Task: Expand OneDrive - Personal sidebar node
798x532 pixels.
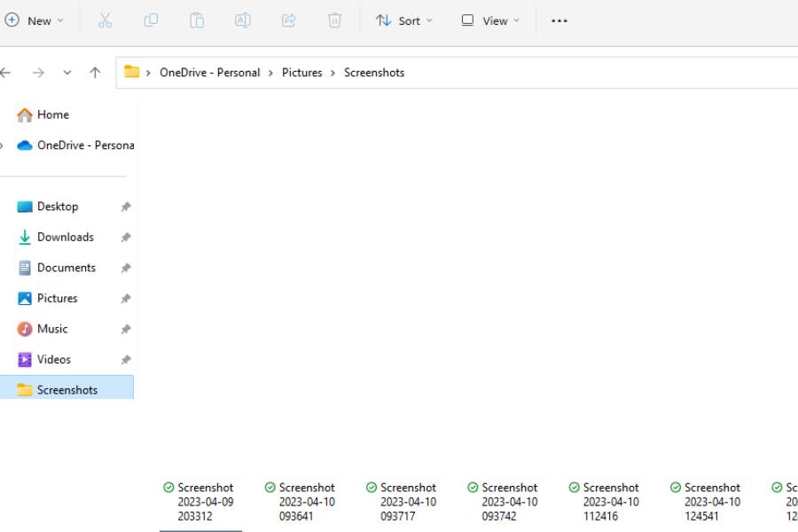Action: click(2, 145)
